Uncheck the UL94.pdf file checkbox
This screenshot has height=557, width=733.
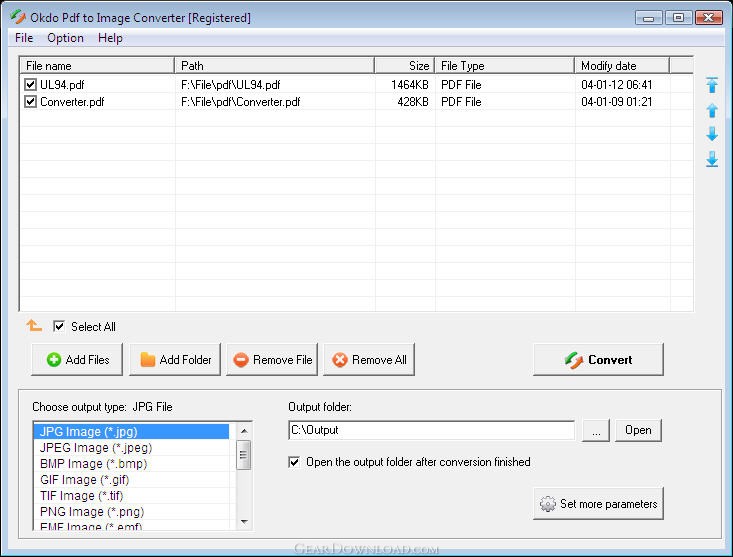coord(30,85)
